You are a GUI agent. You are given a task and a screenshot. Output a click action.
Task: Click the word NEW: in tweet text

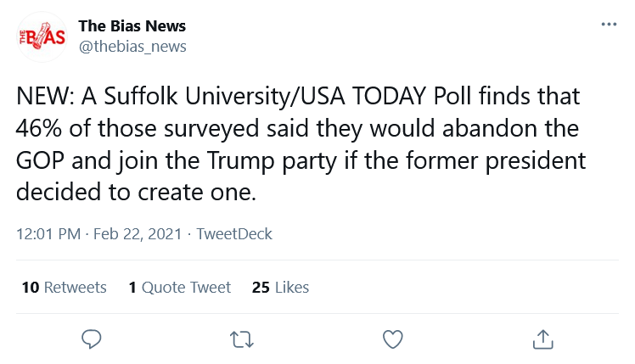coord(45,97)
